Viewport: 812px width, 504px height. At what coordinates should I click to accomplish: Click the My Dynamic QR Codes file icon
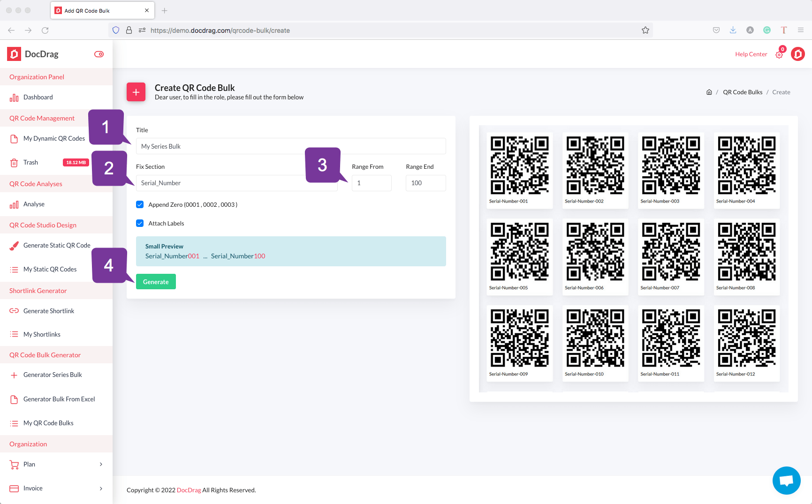[14, 139]
